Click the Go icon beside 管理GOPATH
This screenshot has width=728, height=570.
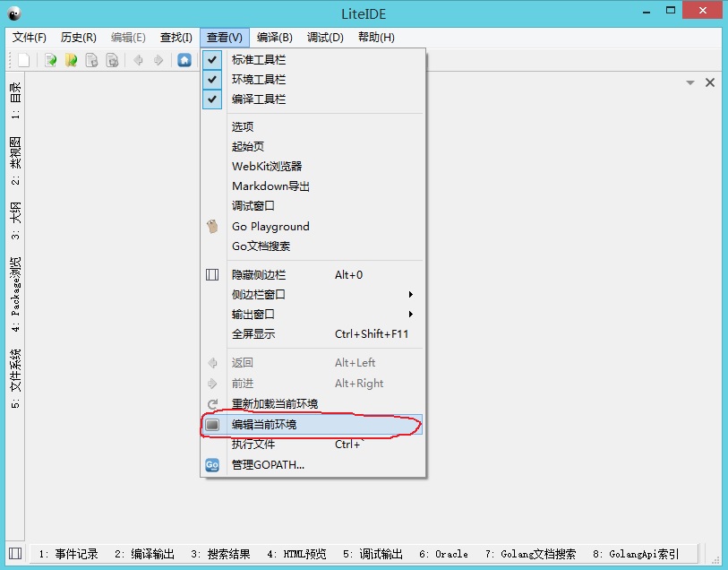pos(212,465)
